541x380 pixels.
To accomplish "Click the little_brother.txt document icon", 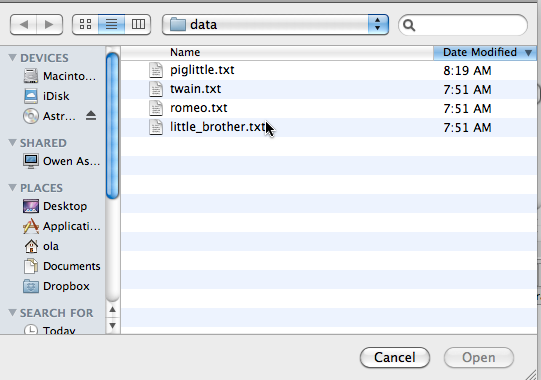I will click(156, 127).
